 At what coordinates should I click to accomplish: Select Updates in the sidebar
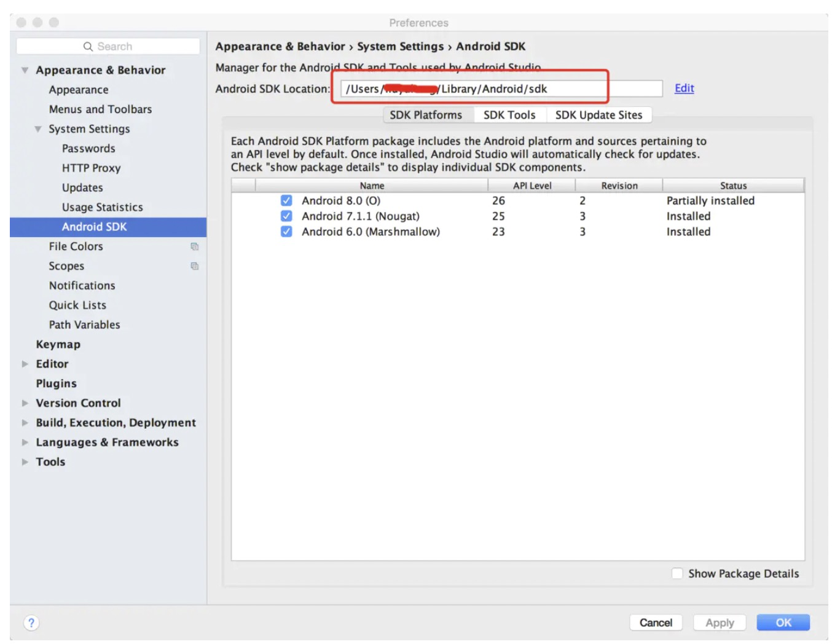pos(82,188)
